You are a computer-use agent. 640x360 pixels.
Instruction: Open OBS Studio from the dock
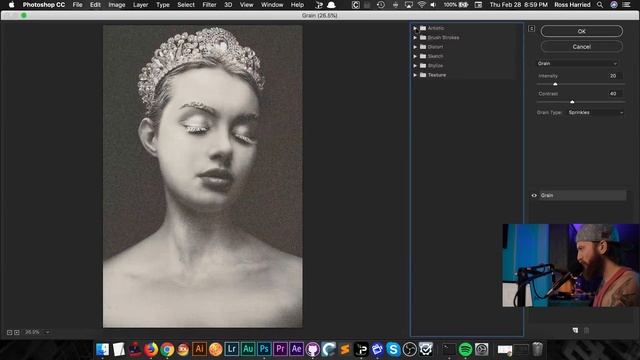click(409, 349)
